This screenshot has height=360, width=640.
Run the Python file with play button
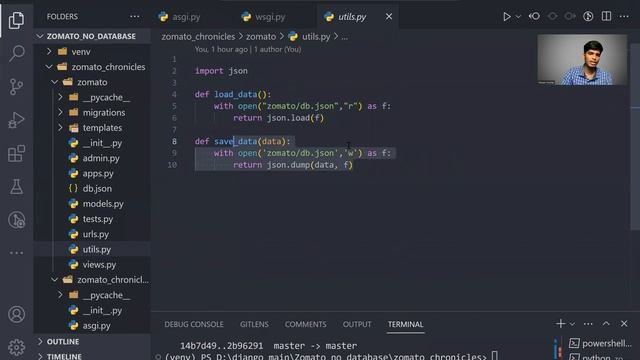pyautogui.click(x=507, y=16)
